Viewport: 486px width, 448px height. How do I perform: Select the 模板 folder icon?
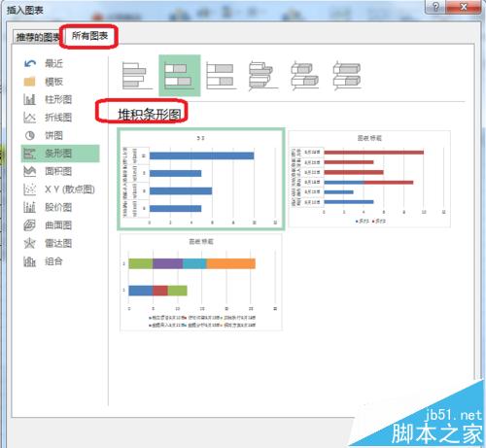tap(30, 82)
